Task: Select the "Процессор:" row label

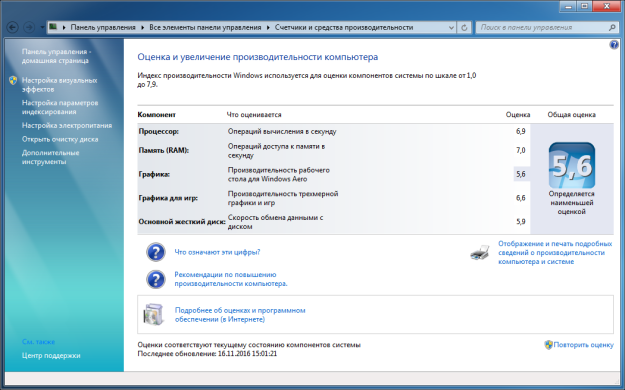Action: tap(159, 131)
